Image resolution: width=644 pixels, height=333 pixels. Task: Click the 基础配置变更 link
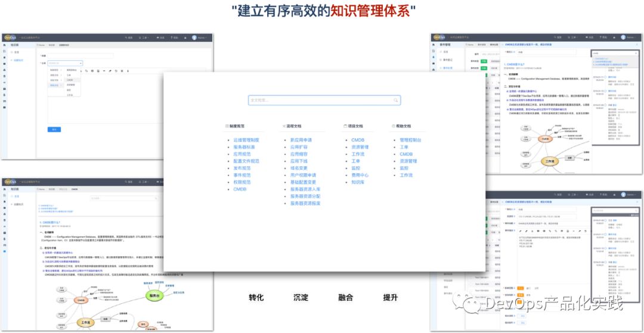point(303,182)
